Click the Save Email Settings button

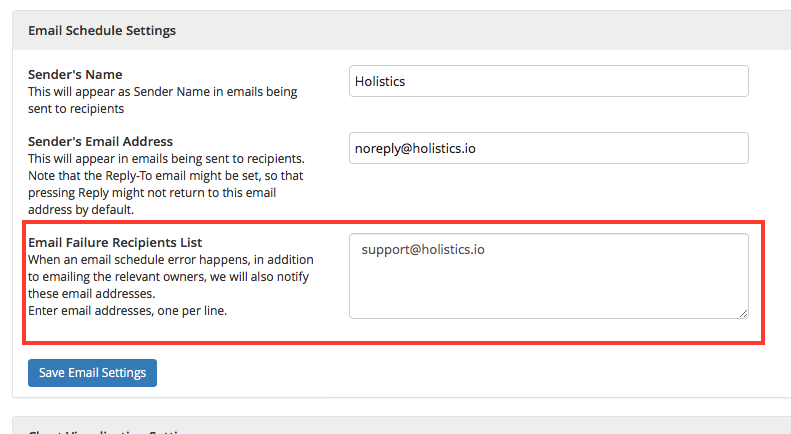(x=92, y=373)
